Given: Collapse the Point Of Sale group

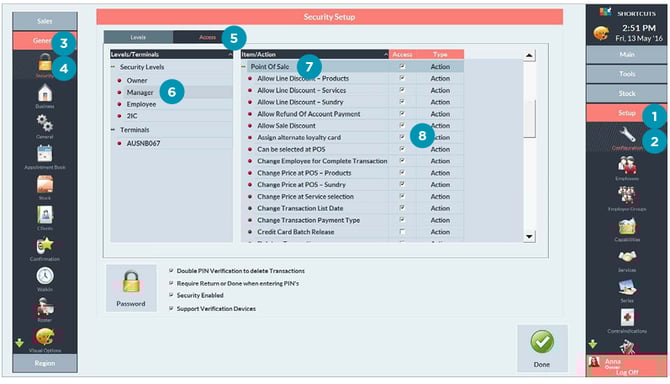Looking at the screenshot, I should (244, 67).
